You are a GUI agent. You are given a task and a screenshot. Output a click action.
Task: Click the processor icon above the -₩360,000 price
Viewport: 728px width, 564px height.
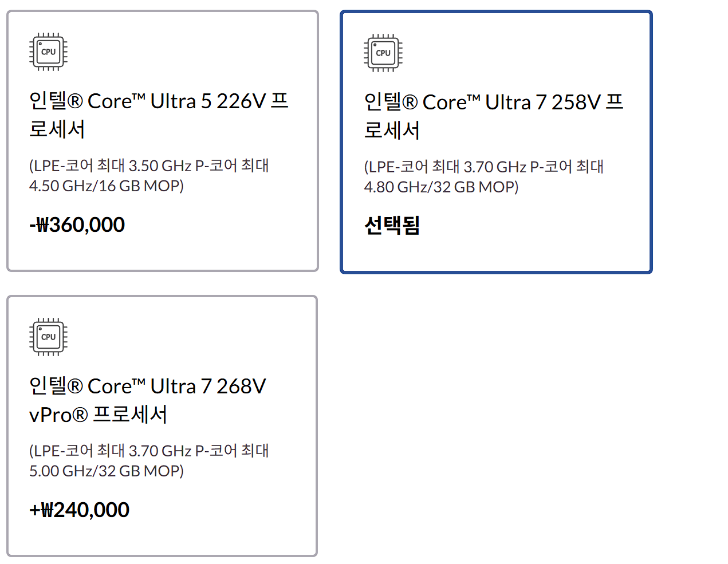48,52
